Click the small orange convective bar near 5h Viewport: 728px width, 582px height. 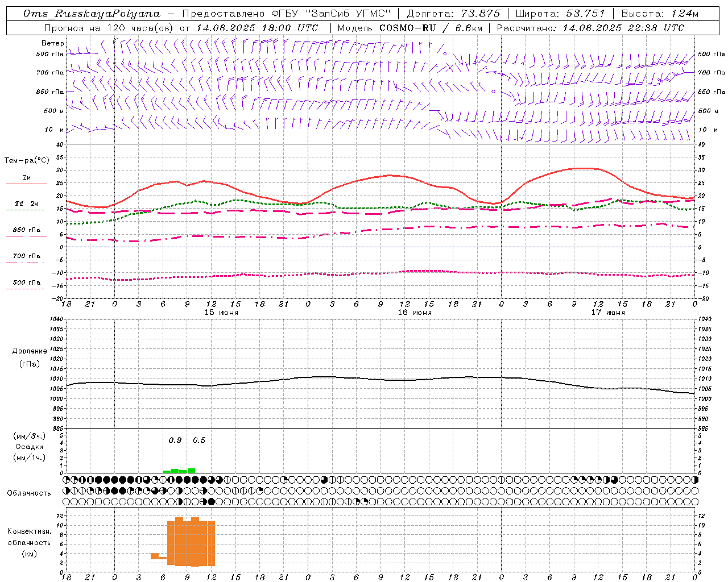pos(155,556)
